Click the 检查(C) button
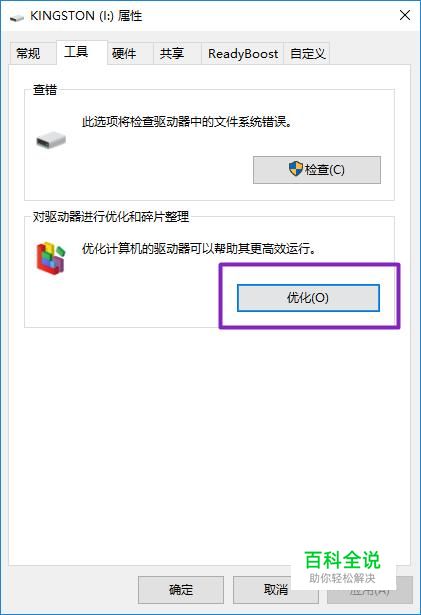 click(x=317, y=170)
